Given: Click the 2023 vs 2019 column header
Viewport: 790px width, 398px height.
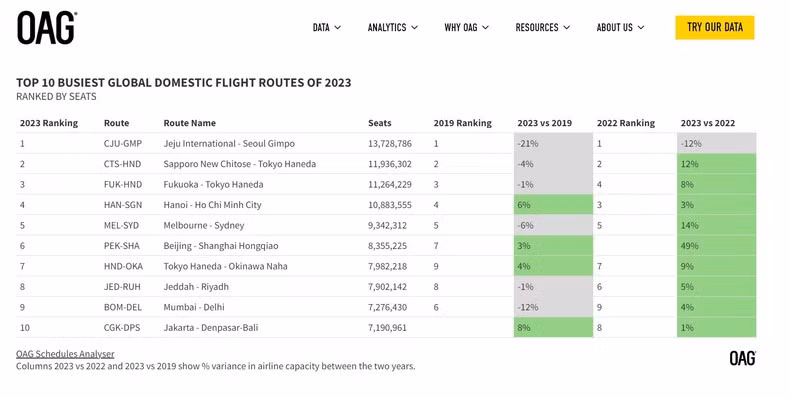Looking at the screenshot, I should coord(545,123).
